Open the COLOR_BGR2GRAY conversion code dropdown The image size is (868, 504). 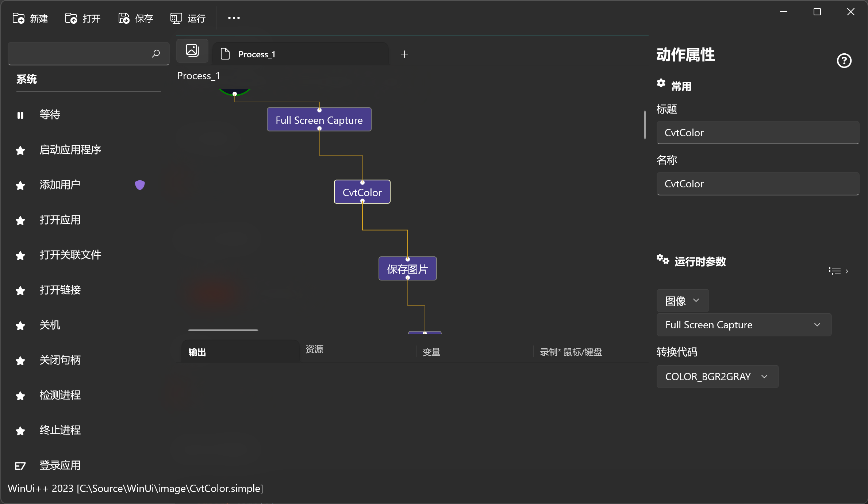click(717, 377)
